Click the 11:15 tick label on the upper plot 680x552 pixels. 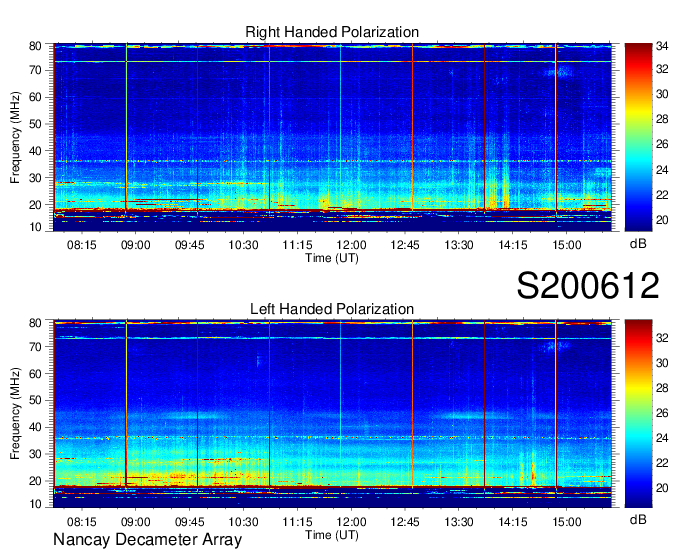coord(297,245)
